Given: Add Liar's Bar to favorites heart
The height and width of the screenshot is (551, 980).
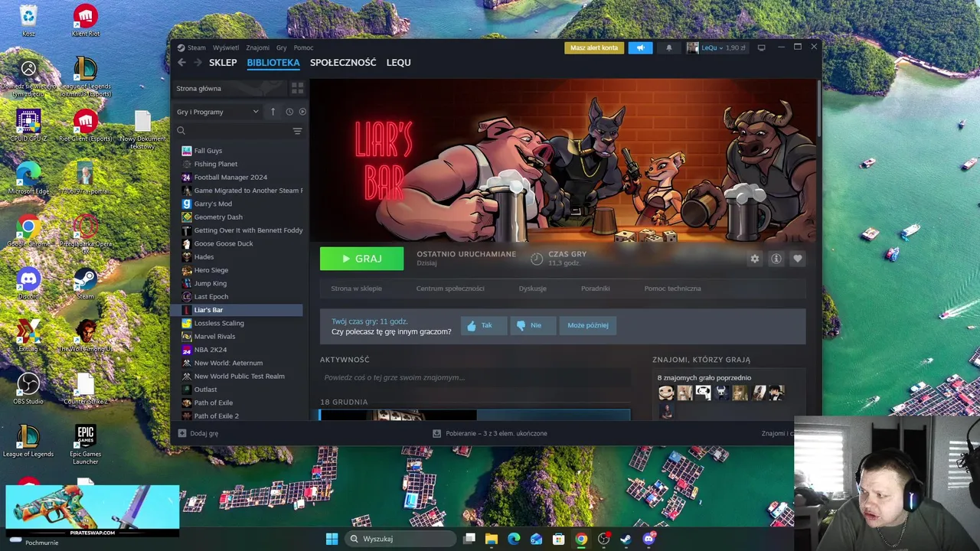Looking at the screenshot, I should click(797, 259).
